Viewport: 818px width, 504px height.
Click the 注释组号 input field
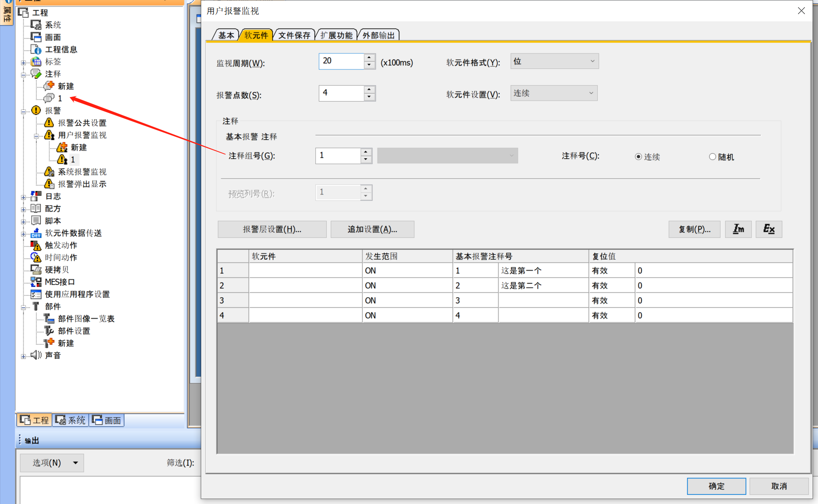tap(338, 155)
